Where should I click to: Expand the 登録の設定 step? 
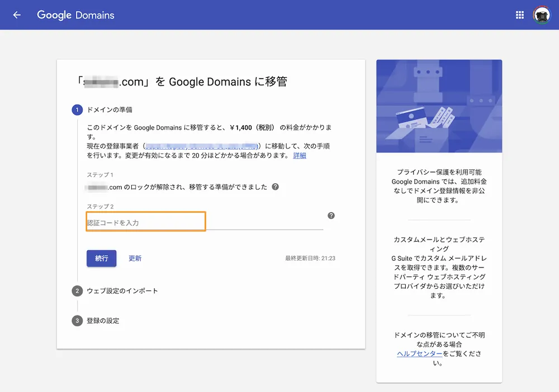(x=103, y=321)
